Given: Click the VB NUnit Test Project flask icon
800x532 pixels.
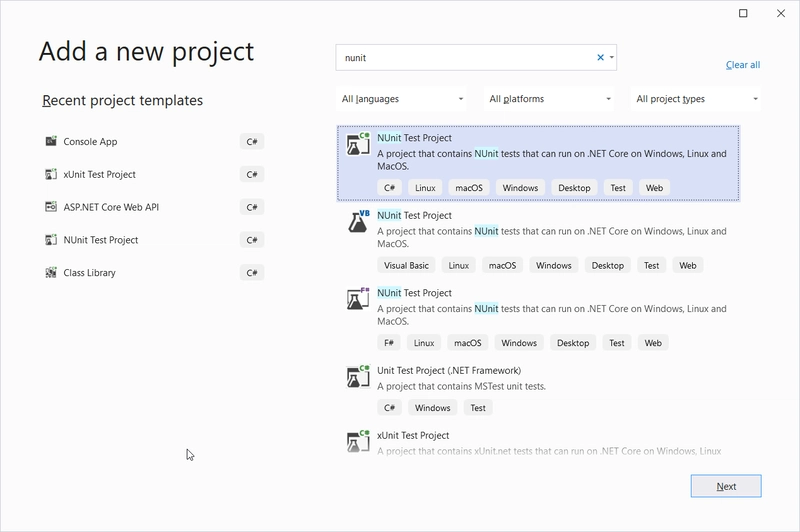Looking at the screenshot, I should tap(358, 221).
